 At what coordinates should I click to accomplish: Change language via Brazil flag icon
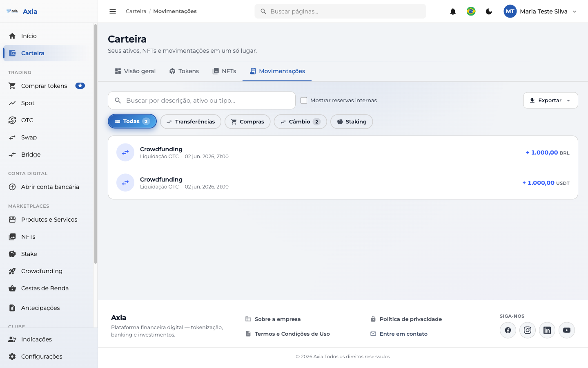point(471,11)
